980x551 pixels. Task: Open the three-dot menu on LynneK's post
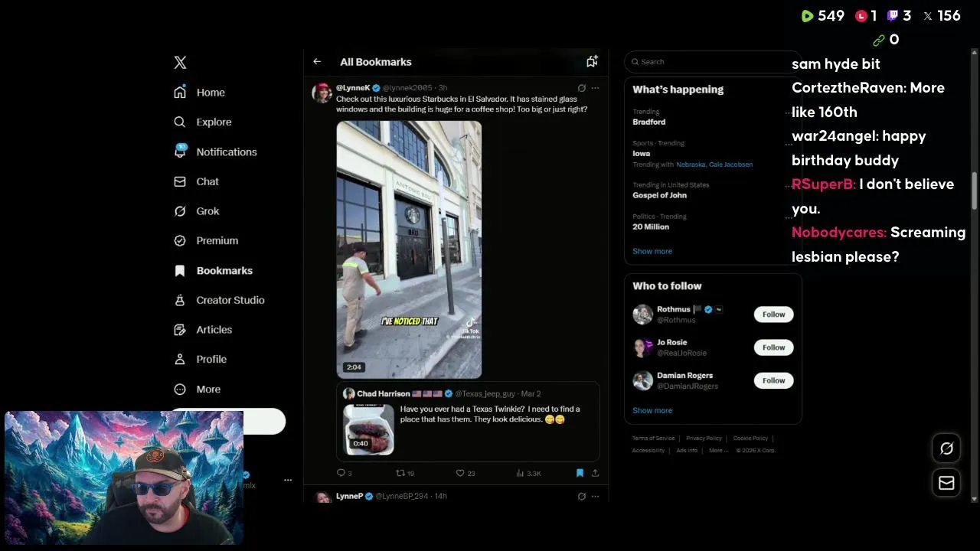pyautogui.click(x=595, y=88)
